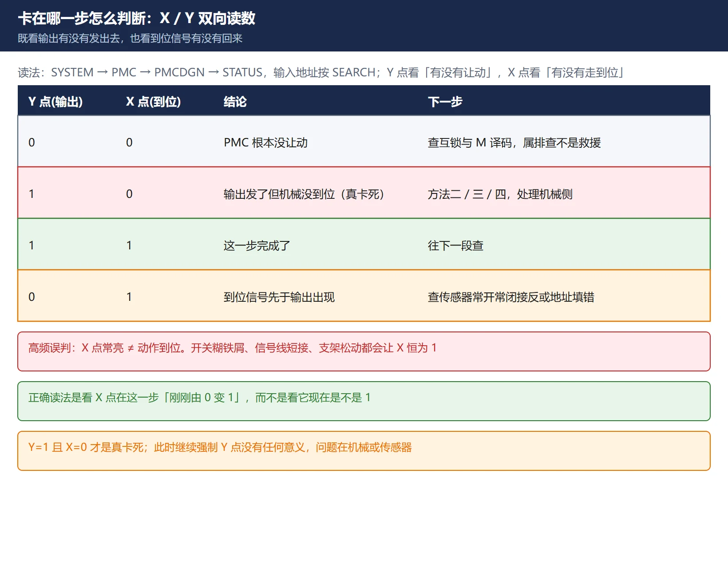Click Y 点 value in the "真卡死" row
This screenshot has height=568, width=728.
click(x=32, y=194)
